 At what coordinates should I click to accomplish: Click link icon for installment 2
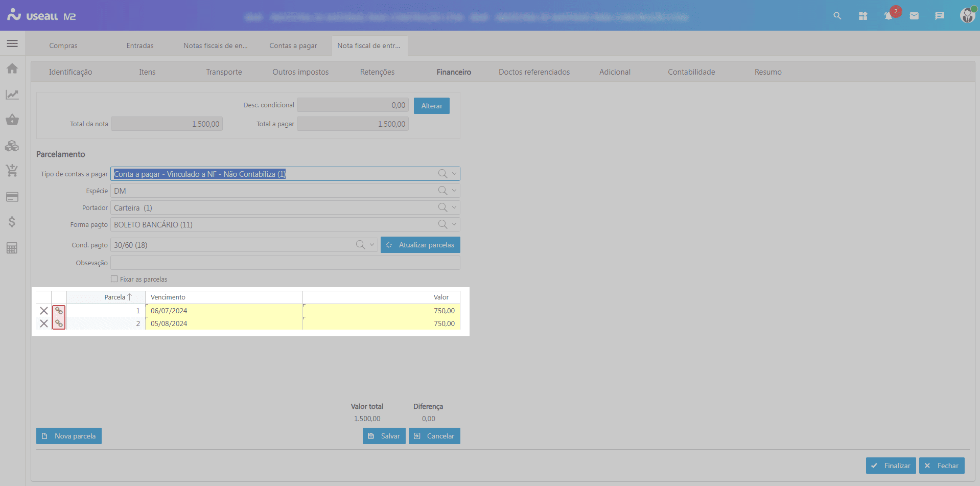point(59,323)
